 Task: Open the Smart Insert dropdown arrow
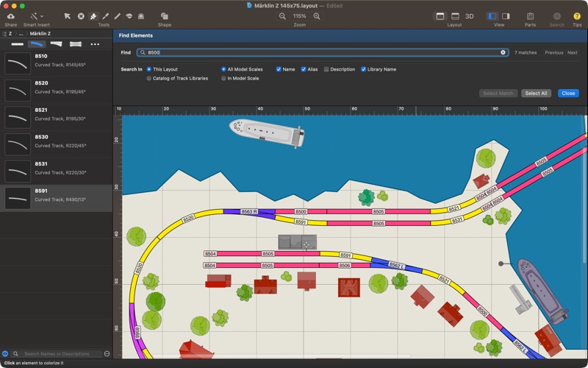tap(42, 16)
